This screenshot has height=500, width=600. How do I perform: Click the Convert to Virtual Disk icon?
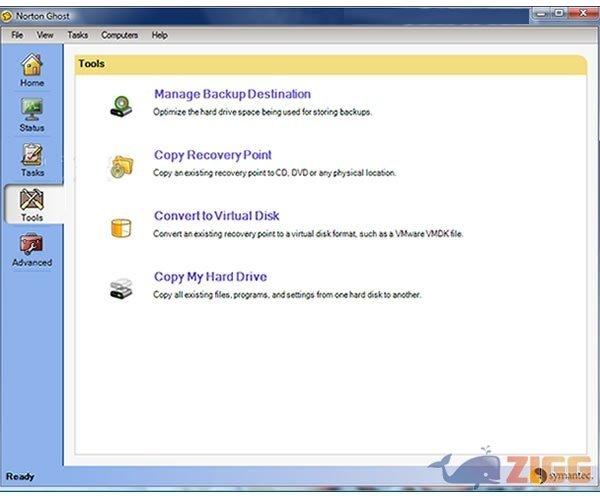point(120,227)
